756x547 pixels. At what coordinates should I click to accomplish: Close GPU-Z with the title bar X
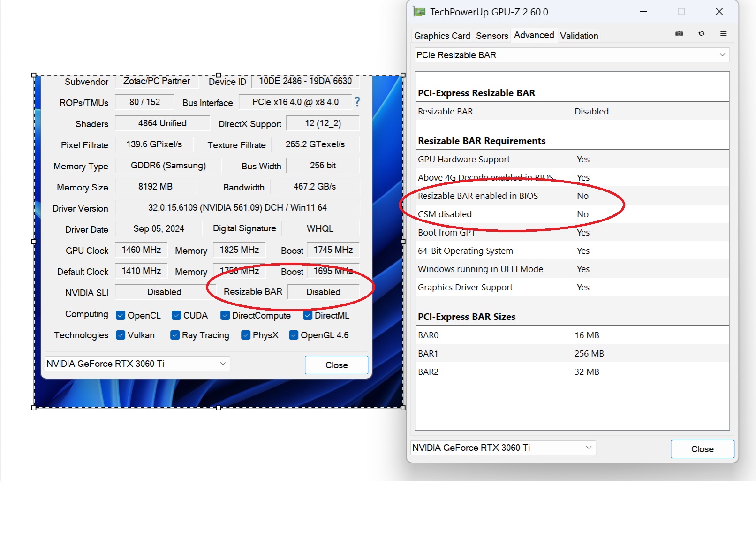[x=719, y=11]
